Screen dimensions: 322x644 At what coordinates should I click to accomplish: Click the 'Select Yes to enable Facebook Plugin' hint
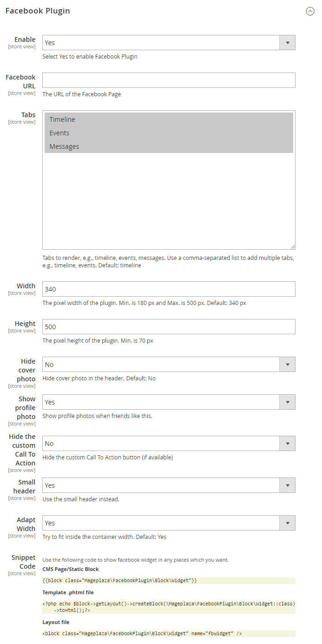tap(90, 57)
